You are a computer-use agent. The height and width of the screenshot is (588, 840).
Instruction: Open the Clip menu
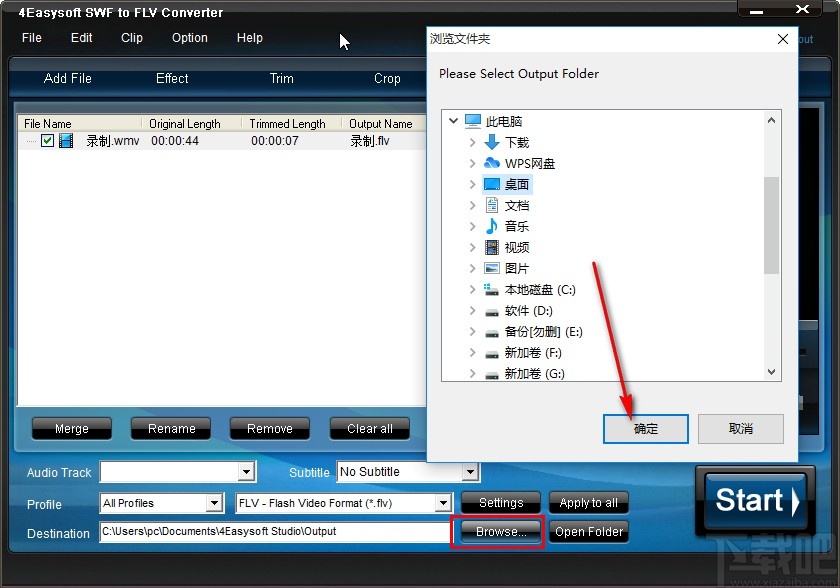coord(131,38)
